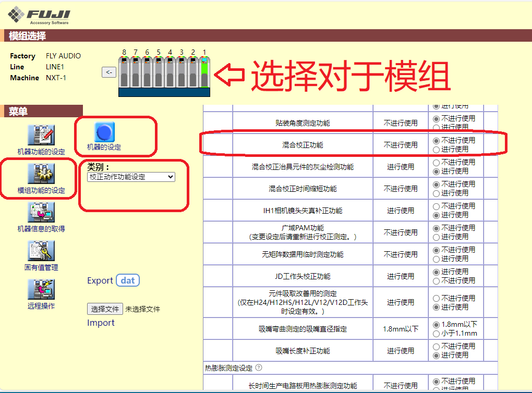Disable JD工作头校正功能 with 不进行使用
532x393 pixels.
click(437, 281)
